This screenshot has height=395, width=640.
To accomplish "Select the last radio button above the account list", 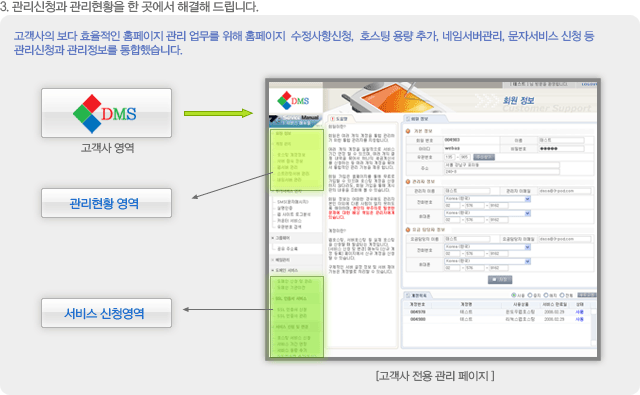I will pos(562,295).
